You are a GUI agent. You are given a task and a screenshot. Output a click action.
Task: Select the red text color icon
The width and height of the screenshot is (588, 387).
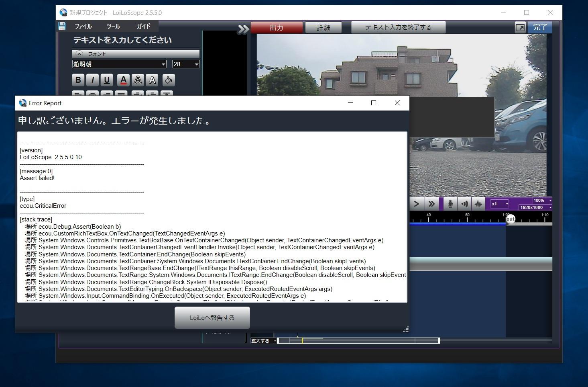click(x=124, y=80)
